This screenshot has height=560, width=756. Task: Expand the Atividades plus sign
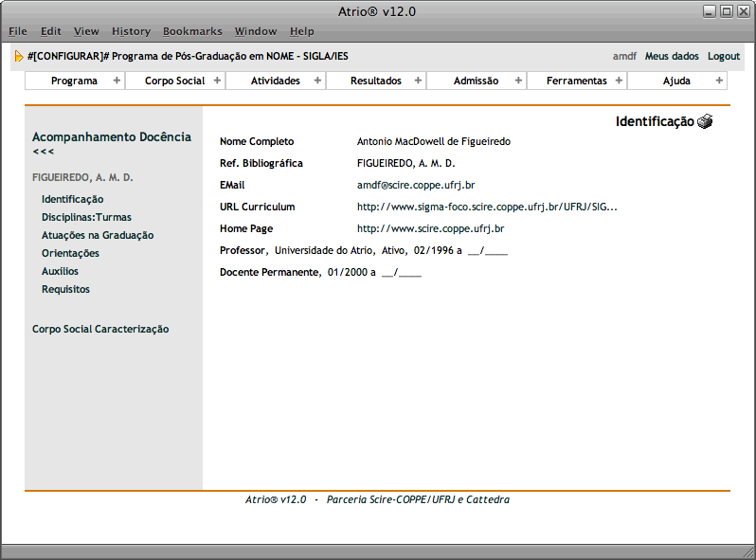317,81
